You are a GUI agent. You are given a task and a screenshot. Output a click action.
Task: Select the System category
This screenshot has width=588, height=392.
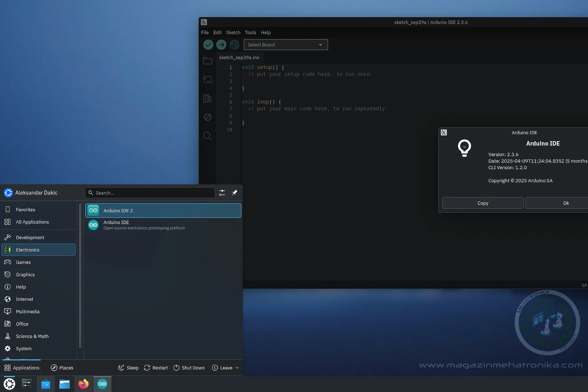(39, 349)
